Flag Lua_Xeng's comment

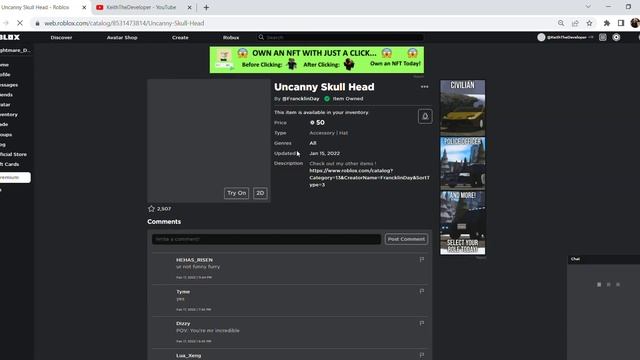[422, 355]
